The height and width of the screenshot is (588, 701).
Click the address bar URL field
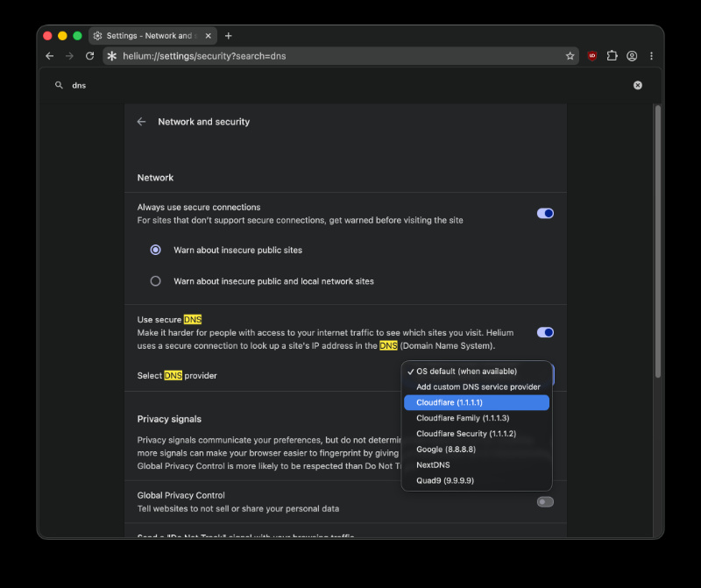341,56
